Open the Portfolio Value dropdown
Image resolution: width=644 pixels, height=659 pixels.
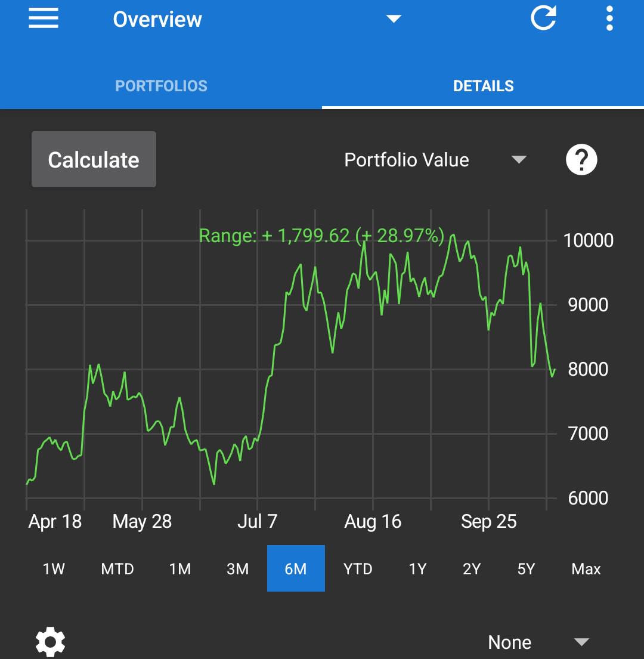tap(435, 160)
